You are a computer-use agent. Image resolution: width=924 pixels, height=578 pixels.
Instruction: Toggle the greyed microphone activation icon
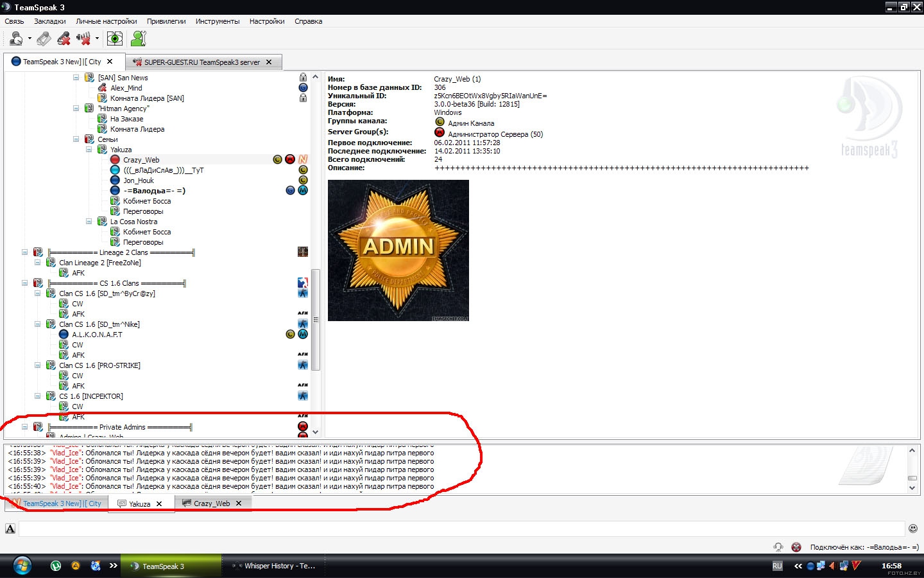coord(44,39)
